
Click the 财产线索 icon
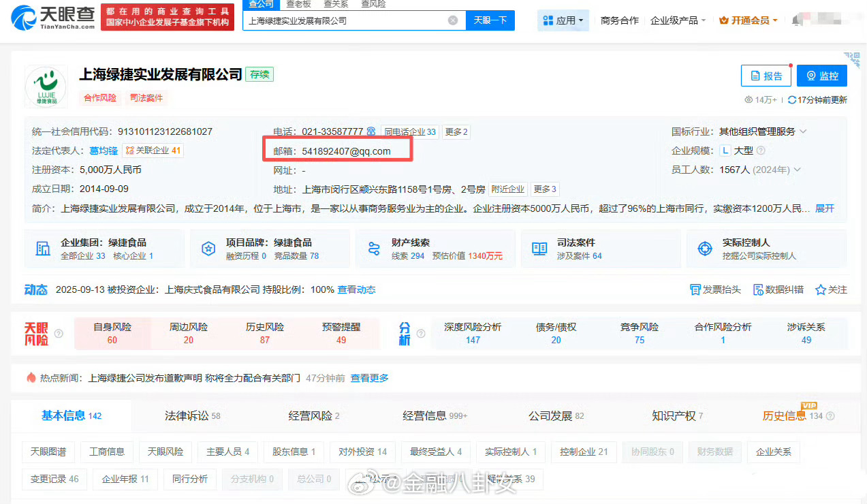click(x=374, y=249)
